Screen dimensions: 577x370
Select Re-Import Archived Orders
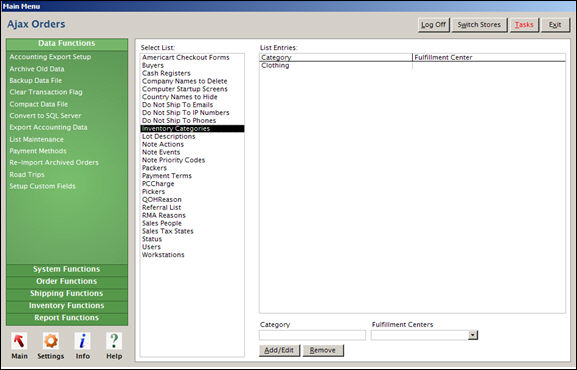(x=54, y=162)
